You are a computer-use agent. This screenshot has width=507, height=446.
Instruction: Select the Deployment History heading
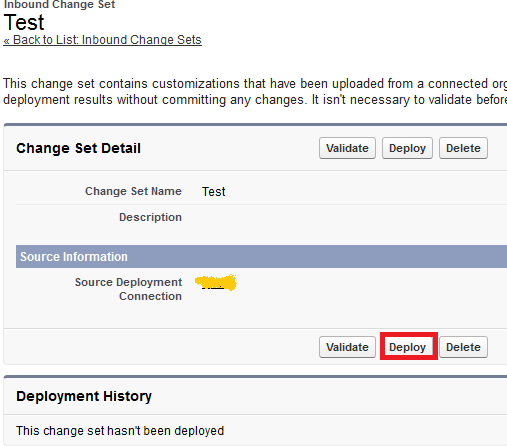pos(84,396)
